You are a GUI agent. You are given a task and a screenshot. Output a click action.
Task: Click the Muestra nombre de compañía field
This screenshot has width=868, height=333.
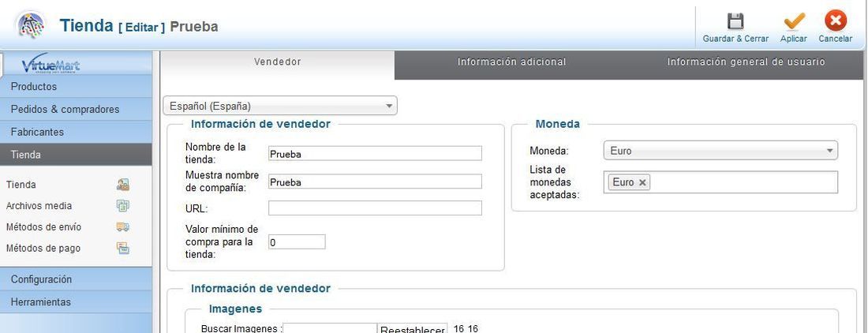[375, 181]
